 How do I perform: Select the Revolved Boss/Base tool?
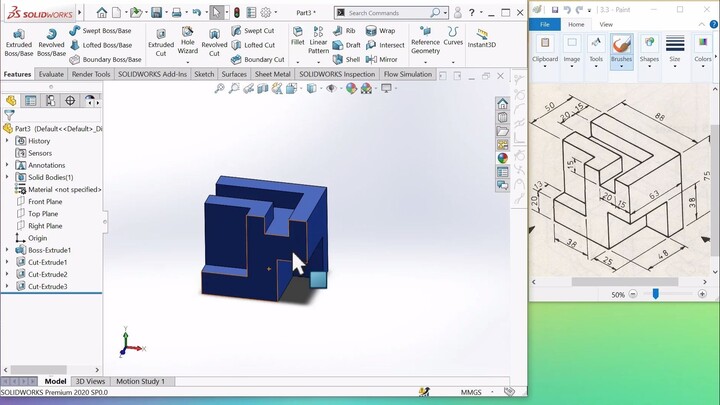(x=51, y=42)
